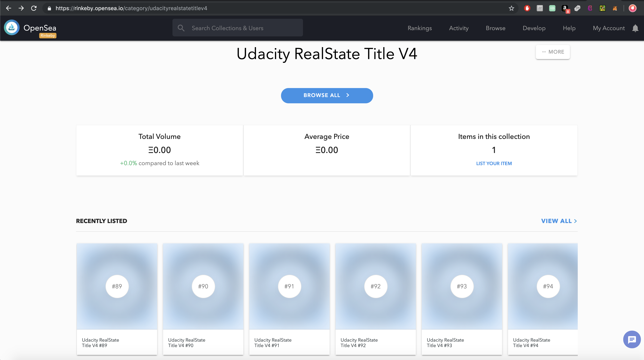Click the Rankings menu item

tap(420, 28)
